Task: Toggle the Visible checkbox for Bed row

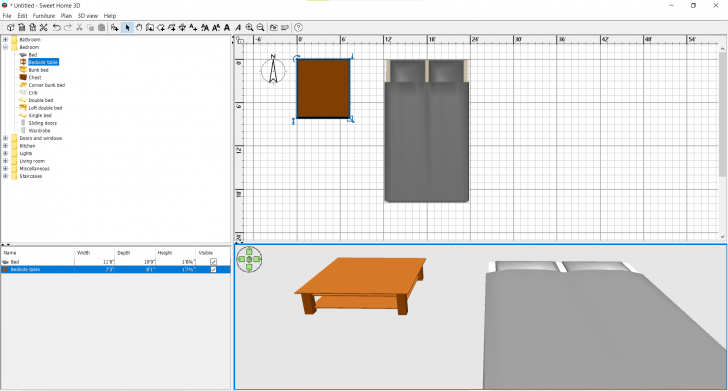Action: pyautogui.click(x=214, y=262)
